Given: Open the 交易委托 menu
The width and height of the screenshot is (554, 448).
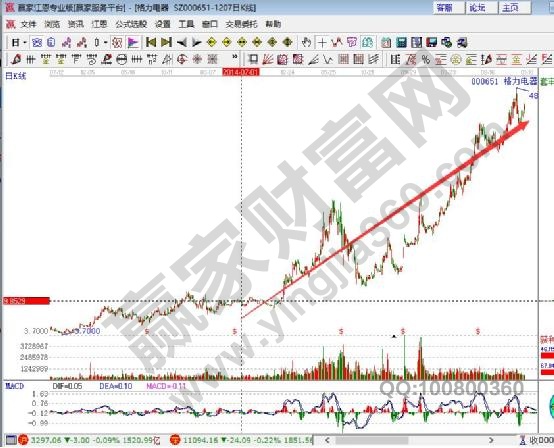Looking at the screenshot, I should pyautogui.click(x=241, y=24).
